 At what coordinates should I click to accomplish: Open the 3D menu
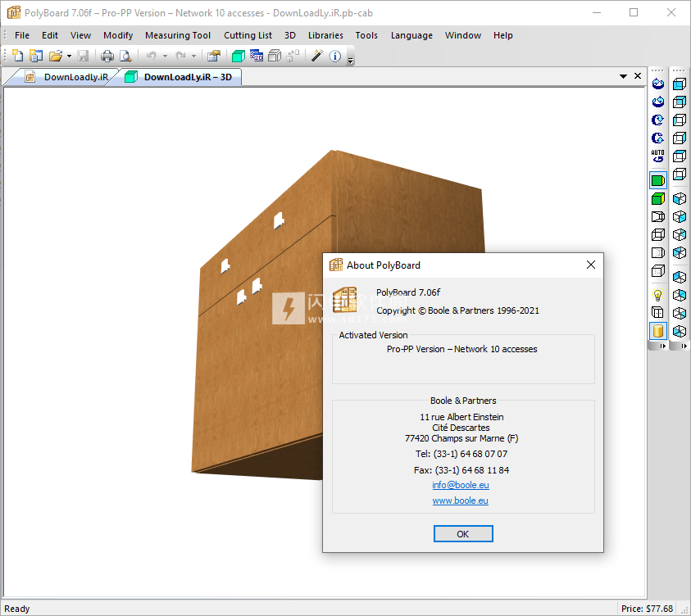(x=290, y=35)
